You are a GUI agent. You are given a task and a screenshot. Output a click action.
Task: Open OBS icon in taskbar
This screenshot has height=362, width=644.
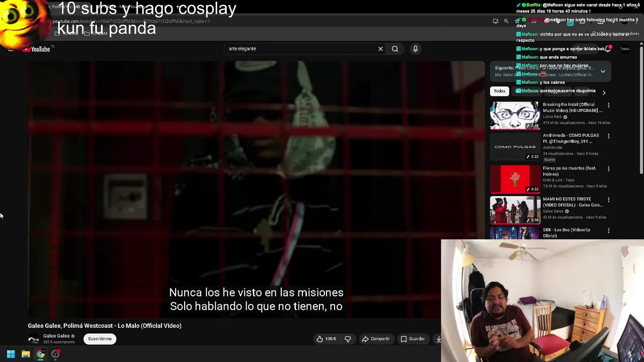click(55, 354)
